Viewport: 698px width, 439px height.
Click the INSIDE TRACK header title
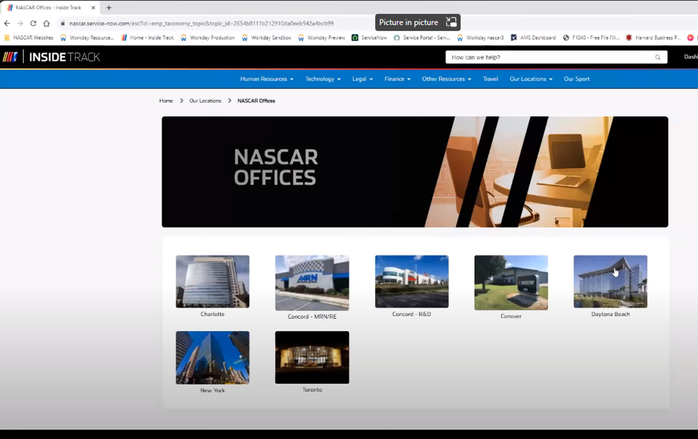(65, 57)
